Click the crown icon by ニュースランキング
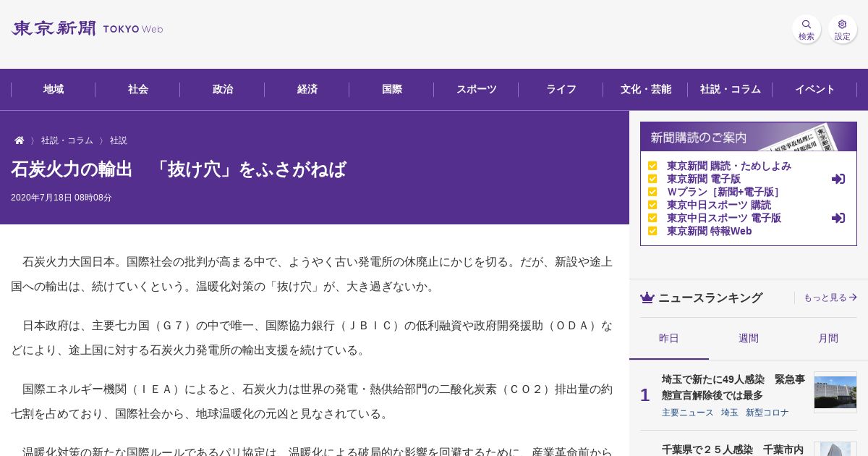868x456 pixels. coord(647,297)
